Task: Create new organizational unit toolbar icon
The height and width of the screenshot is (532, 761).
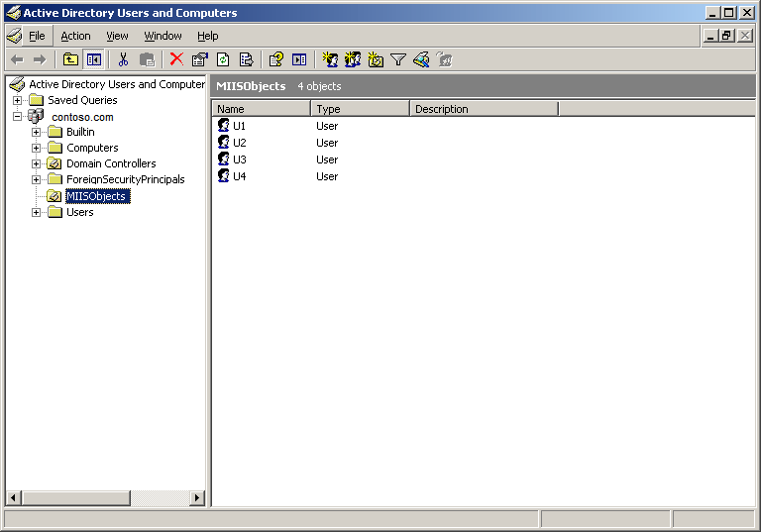Action: (376, 59)
